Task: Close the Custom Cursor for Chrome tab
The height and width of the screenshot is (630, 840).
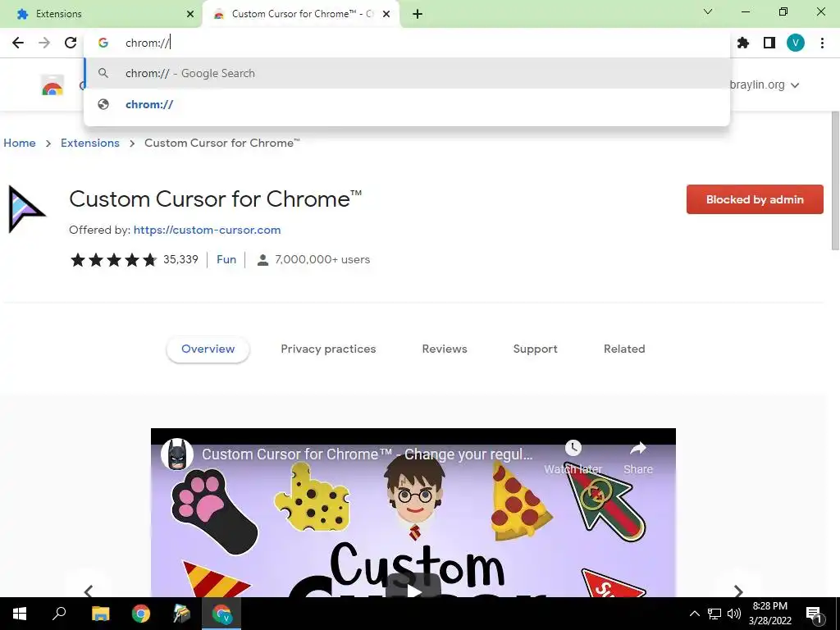Action: [386, 14]
